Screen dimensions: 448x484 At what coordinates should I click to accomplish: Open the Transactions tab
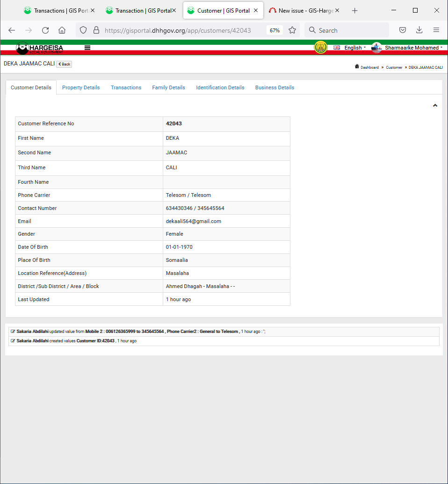click(126, 87)
